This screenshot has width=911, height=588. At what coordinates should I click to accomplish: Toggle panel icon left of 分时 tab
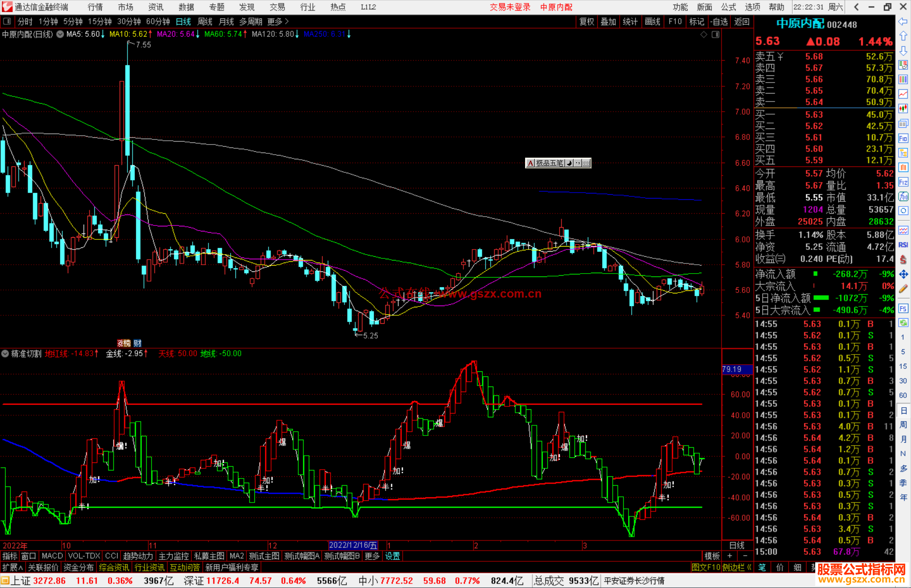(7, 21)
